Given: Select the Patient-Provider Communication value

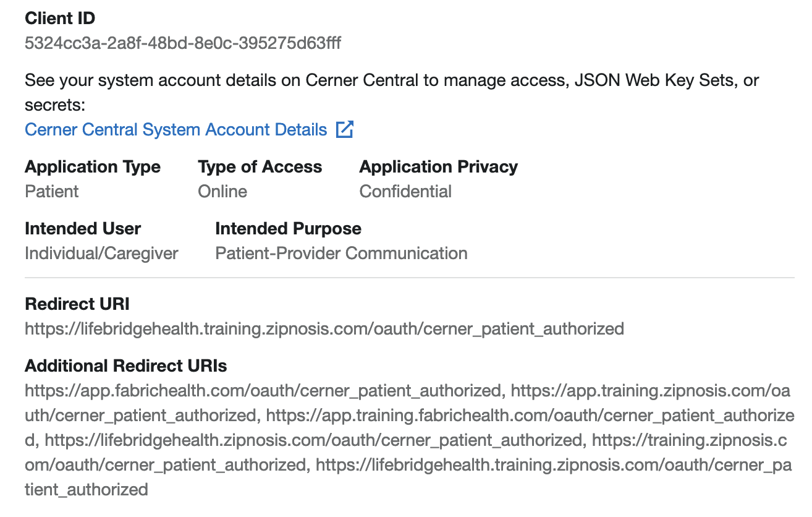Looking at the screenshot, I should point(341,254).
